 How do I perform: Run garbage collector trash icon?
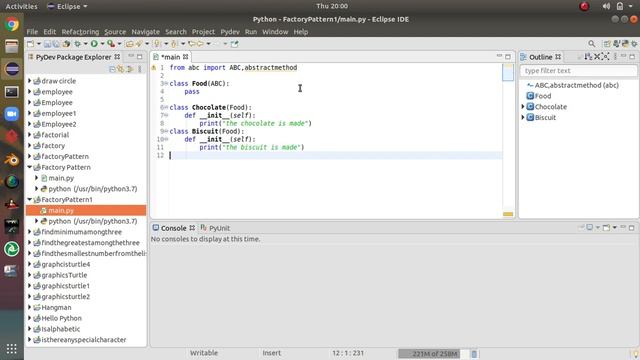[474, 354]
